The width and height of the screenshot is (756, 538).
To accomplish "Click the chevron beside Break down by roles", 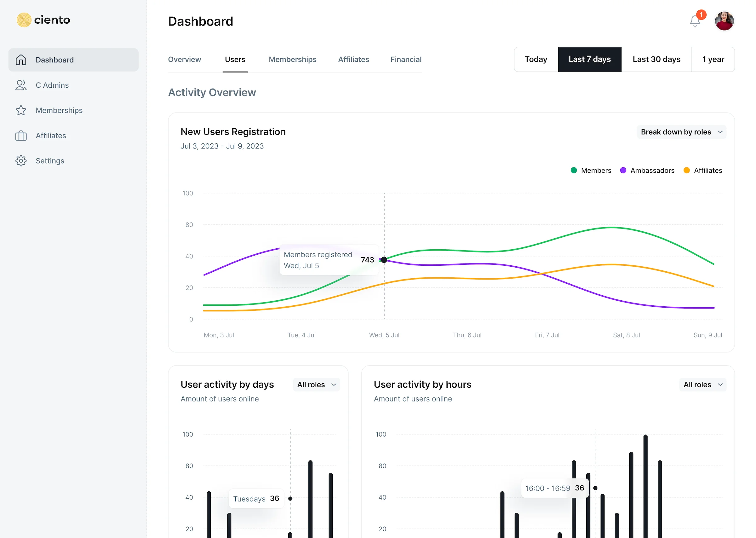I will click(720, 132).
